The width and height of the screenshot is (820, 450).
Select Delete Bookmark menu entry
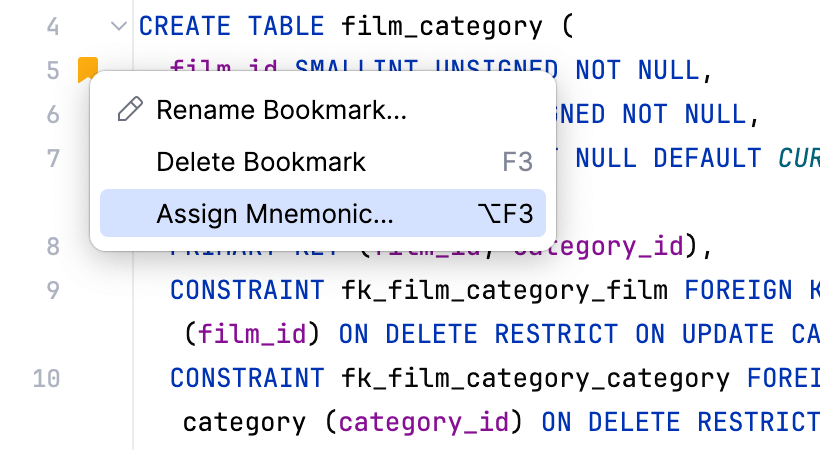[x=261, y=162]
